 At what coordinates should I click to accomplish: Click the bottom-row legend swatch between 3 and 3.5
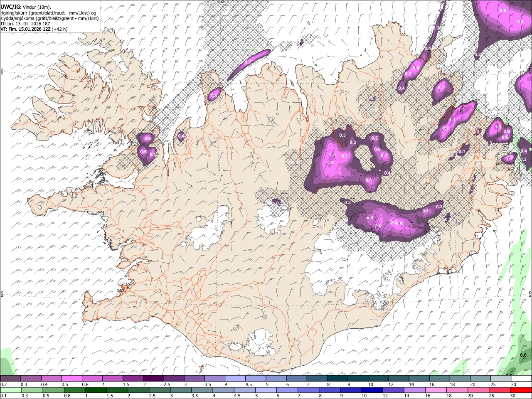point(181,390)
